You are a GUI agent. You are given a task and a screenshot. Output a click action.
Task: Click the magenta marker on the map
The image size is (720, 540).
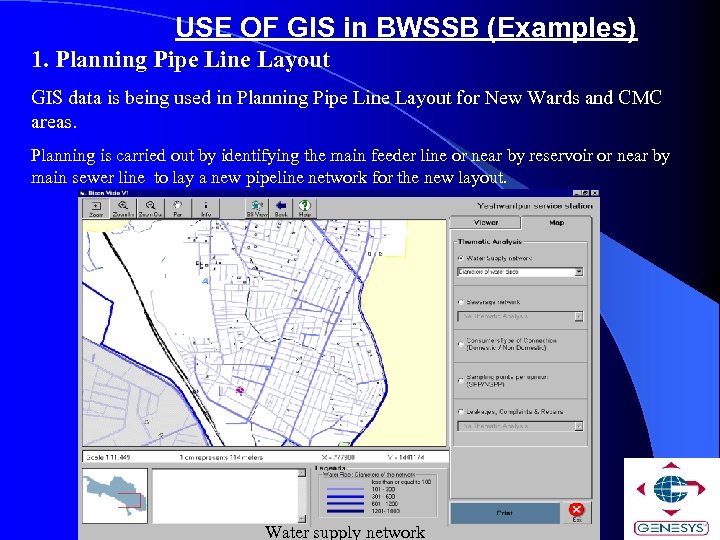pos(239,390)
